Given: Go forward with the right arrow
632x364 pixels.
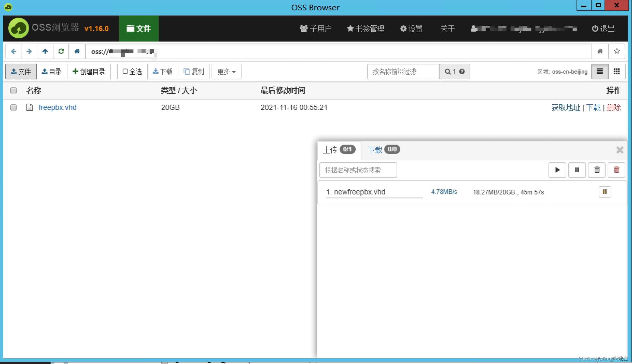Looking at the screenshot, I should (x=29, y=51).
